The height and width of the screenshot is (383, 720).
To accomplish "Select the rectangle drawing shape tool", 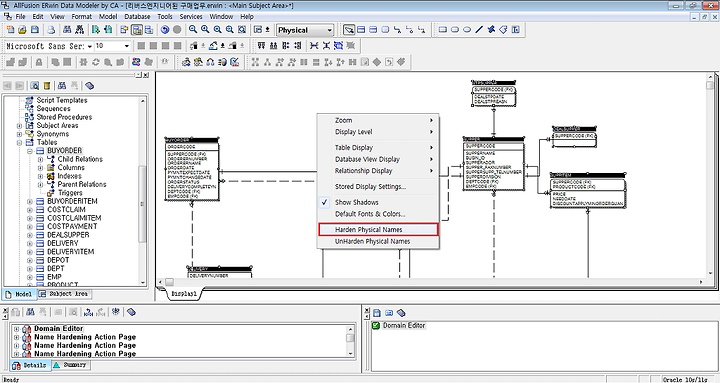I will [443, 30].
